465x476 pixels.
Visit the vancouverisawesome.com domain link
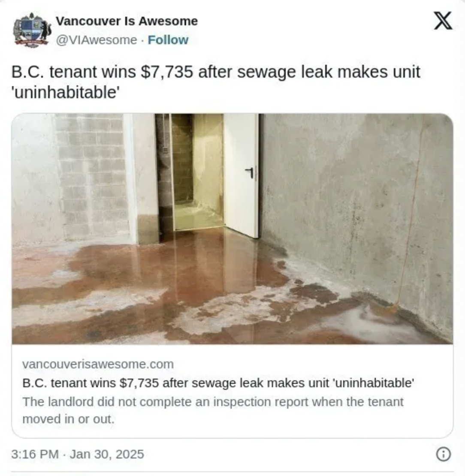pyautogui.click(x=98, y=364)
